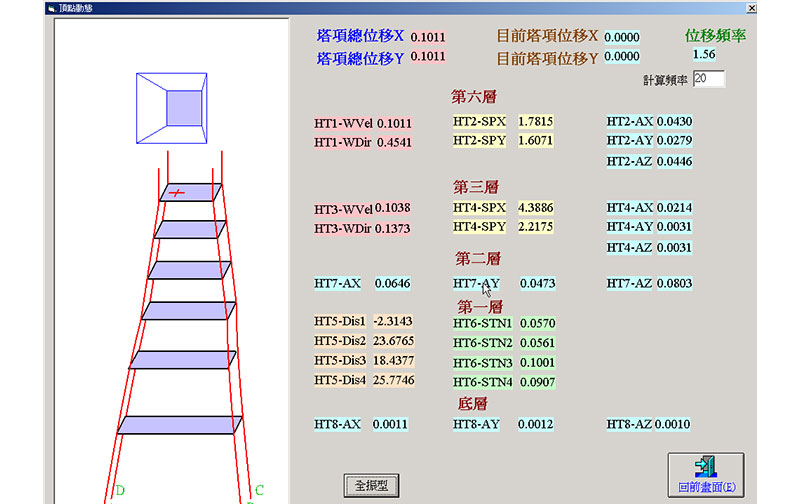Click the 計算頻率 input field

pos(708,79)
